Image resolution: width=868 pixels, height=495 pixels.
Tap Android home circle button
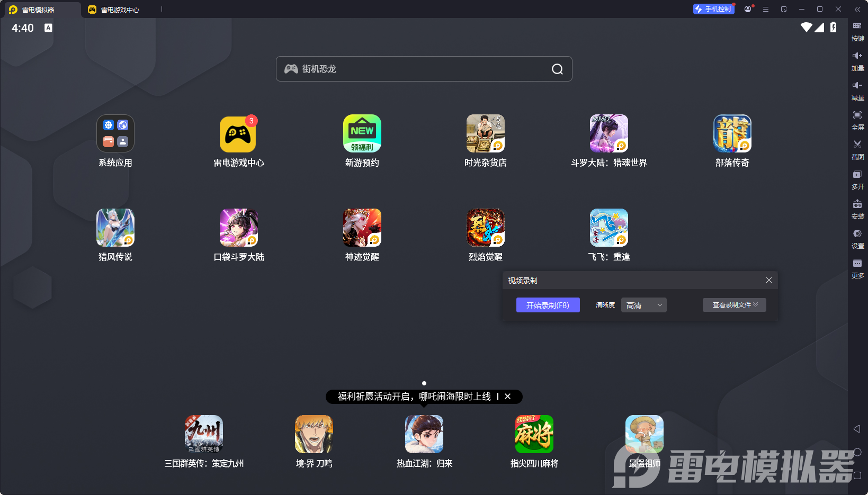tap(857, 452)
